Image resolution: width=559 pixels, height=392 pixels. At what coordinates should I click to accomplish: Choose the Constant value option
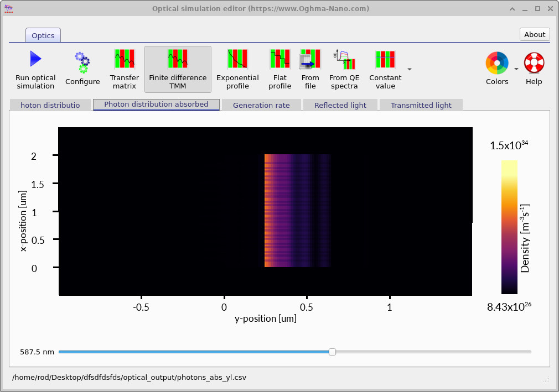pyautogui.click(x=385, y=70)
